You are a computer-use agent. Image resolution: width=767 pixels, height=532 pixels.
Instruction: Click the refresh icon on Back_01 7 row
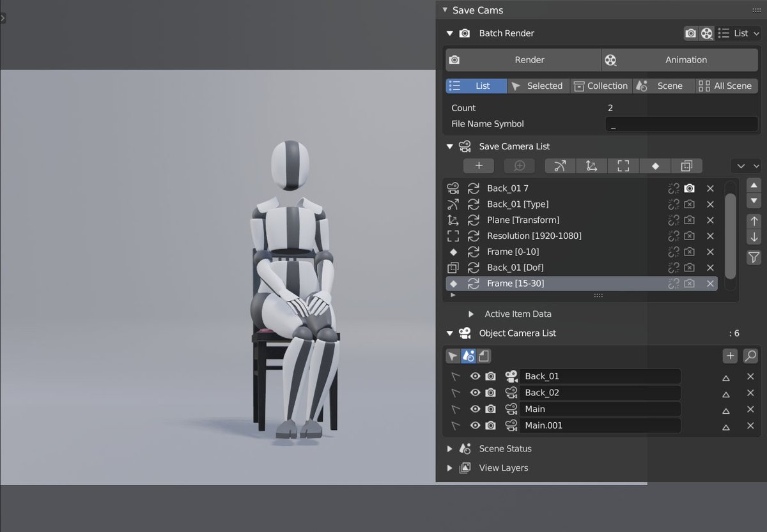(x=474, y=188)
